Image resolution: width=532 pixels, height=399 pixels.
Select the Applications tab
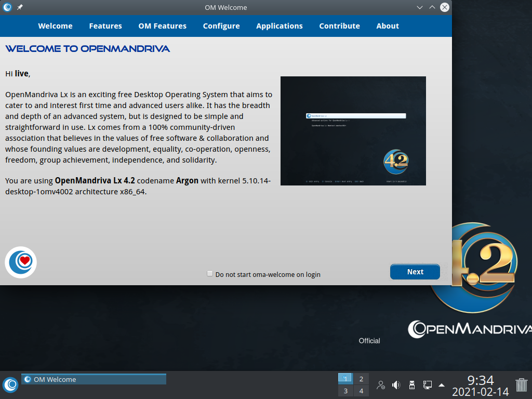(x=279, y=26)
